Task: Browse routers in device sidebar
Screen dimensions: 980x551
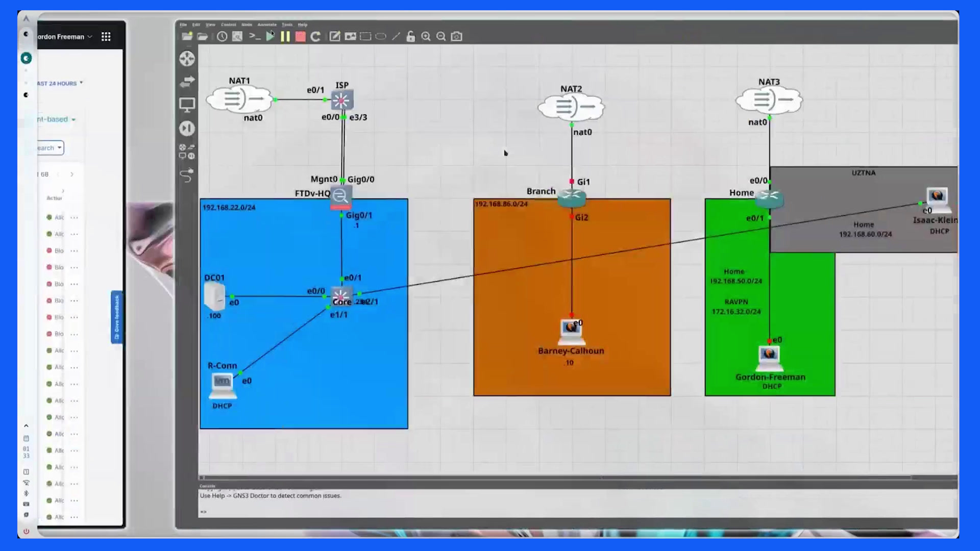Action: pos(187,59)
